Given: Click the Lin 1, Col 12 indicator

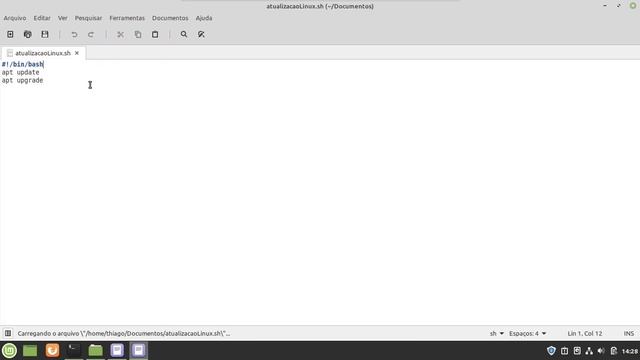Looking at the screenshot, I should [x=584, y=333].
